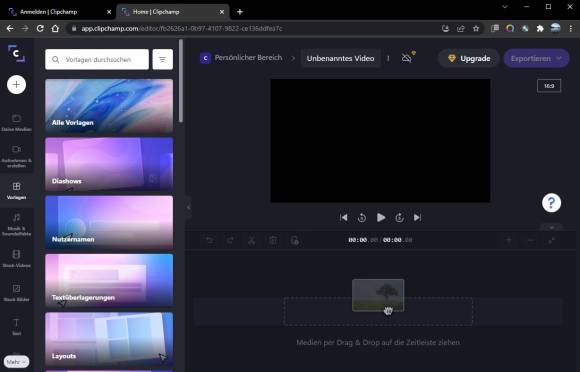Click the app.clipchamp.com address bar
This screenshot has height=372, width=580.
click(255, 28)
